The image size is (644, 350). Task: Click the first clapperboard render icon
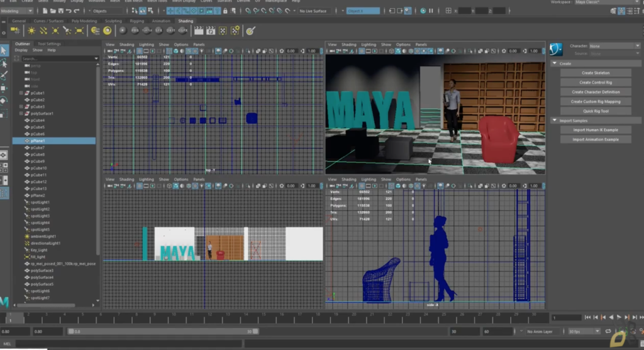199,31
